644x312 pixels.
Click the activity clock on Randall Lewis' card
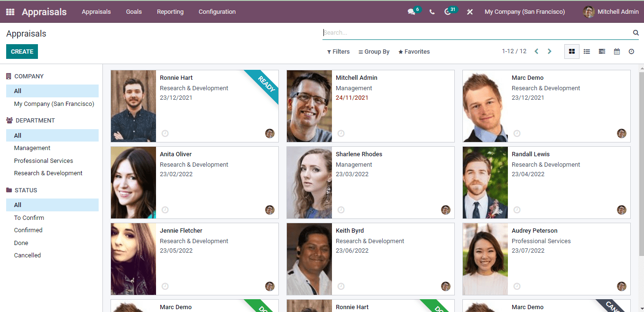point(517,210)
